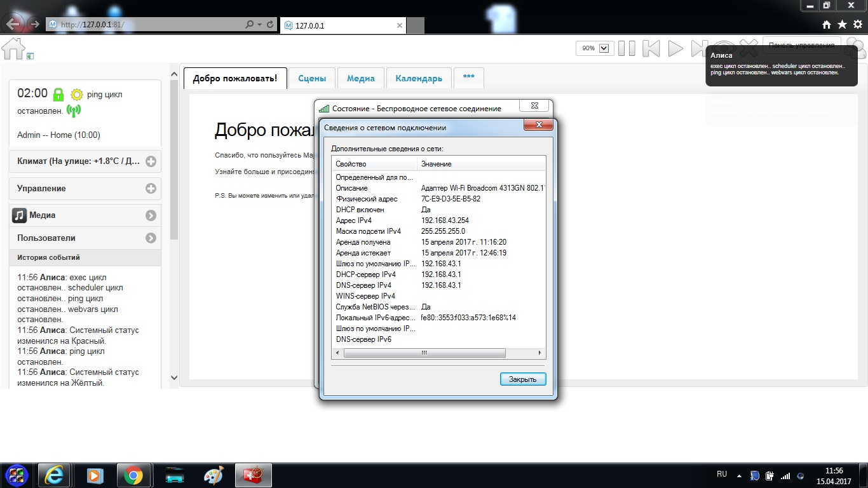This screenshot has height=488, width=868.
Task: Click the horizontal scrollbar in network details
Action: pos(438,353)
